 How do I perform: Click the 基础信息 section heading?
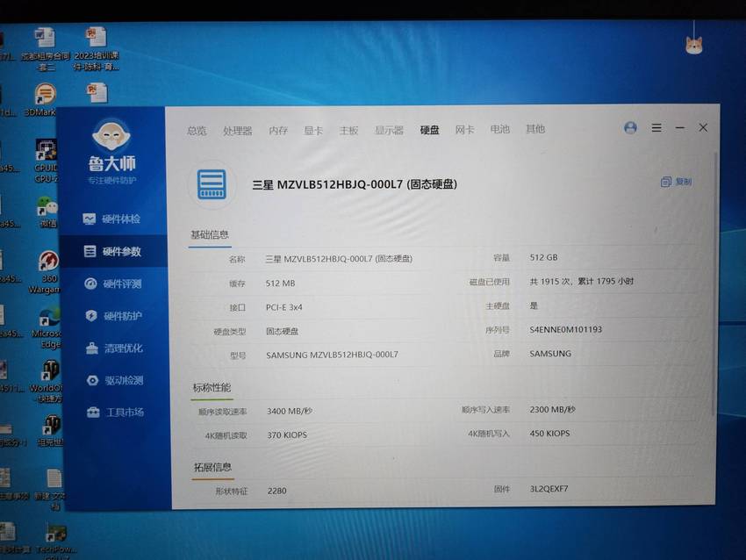click(x=210, y=234)
